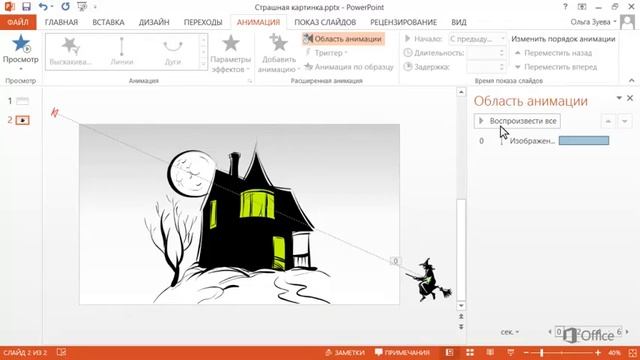The image size is (640, 360).
Task: Choose the Bounce (Выскакива...) animation effect
Action: tap(71, 51)
